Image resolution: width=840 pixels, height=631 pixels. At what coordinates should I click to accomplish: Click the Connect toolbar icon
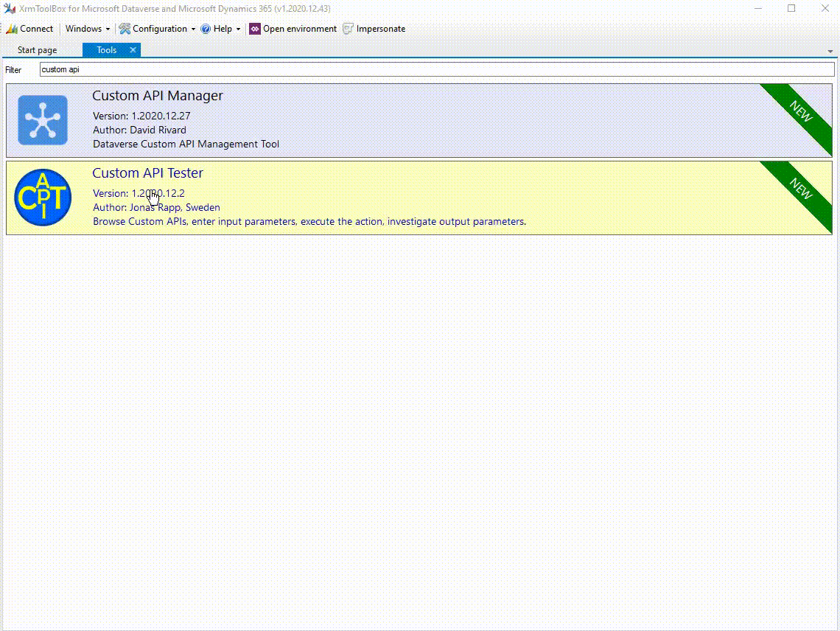click(x=12, y=29)
